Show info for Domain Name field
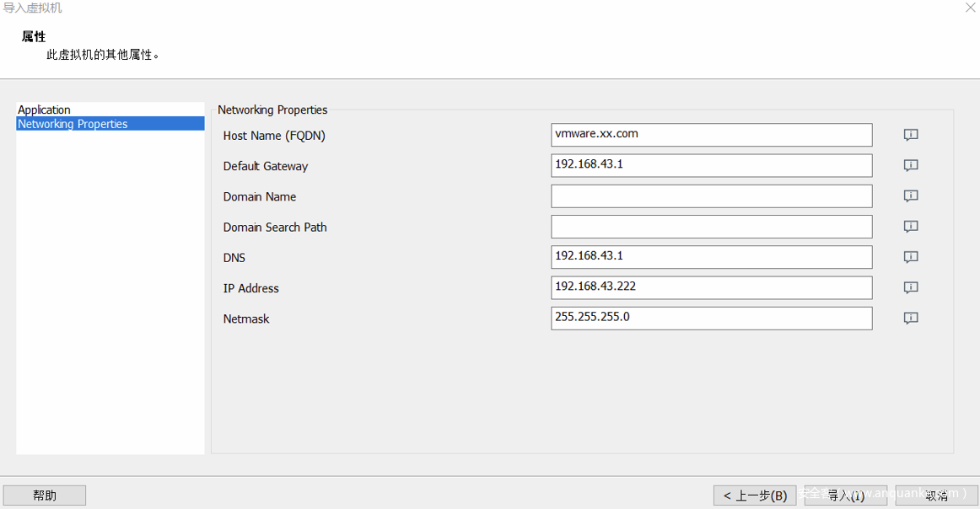The image size is (980, 509). [911, 196]
